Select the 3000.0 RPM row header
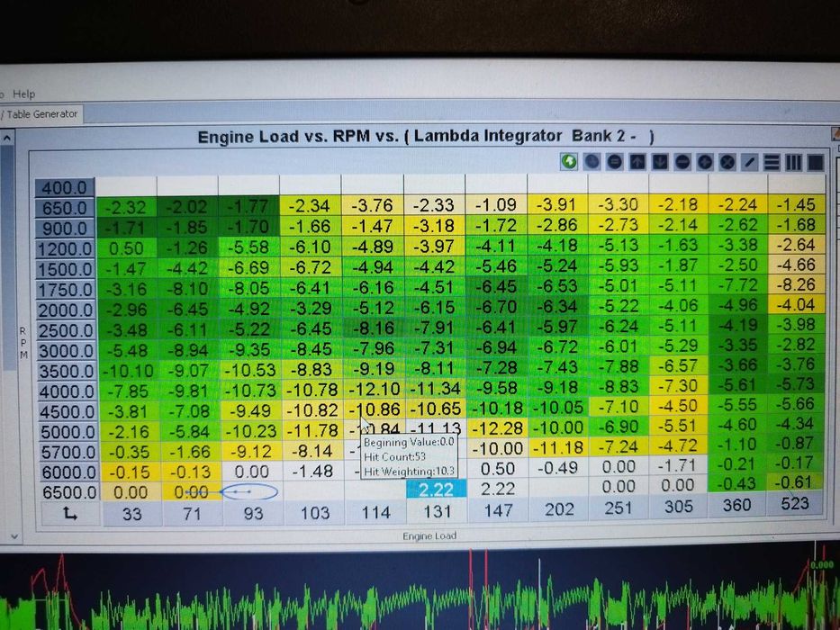Screen dimensions: 840x630 pyautogui.click(x=67, y=351)
